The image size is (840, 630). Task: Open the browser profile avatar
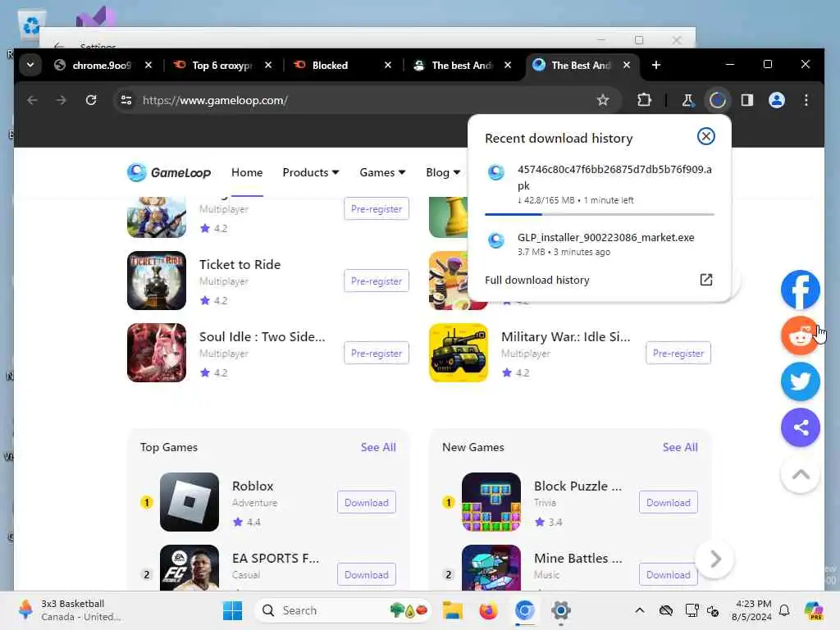[x=776, y=100]
